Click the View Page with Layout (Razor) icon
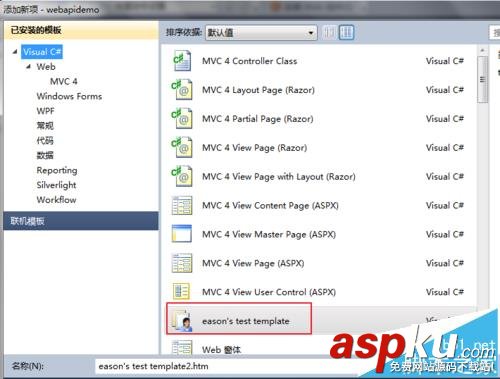This screenshot has height=379, width=500. coord(182,176)
